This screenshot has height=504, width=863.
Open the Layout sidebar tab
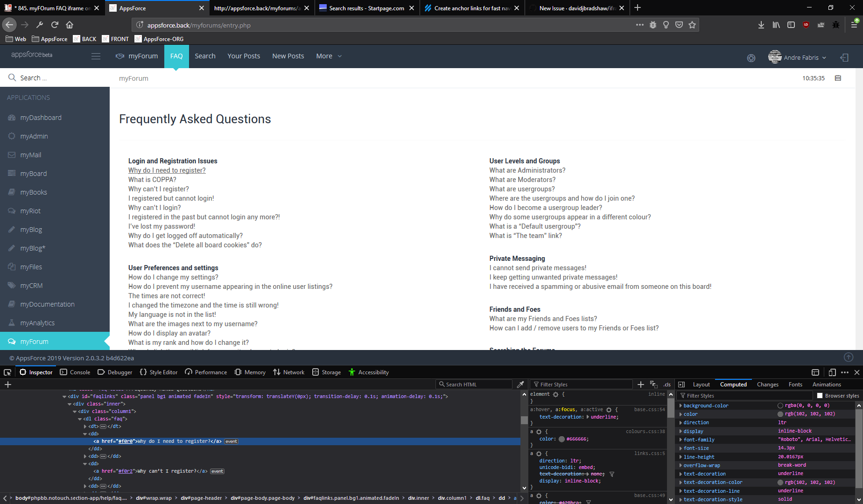701,385
